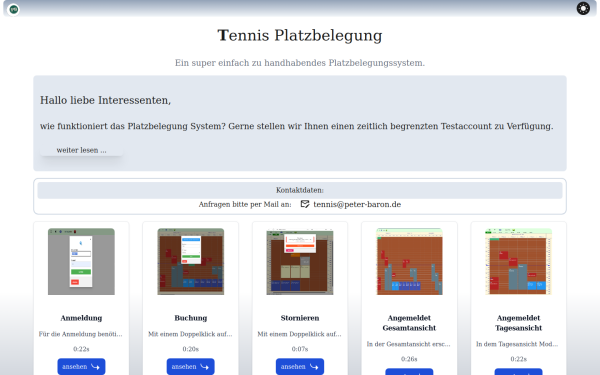The image size is (600, 375).
Task: Toggle the light/dark theme sun icon
Action: pos(583,8)
